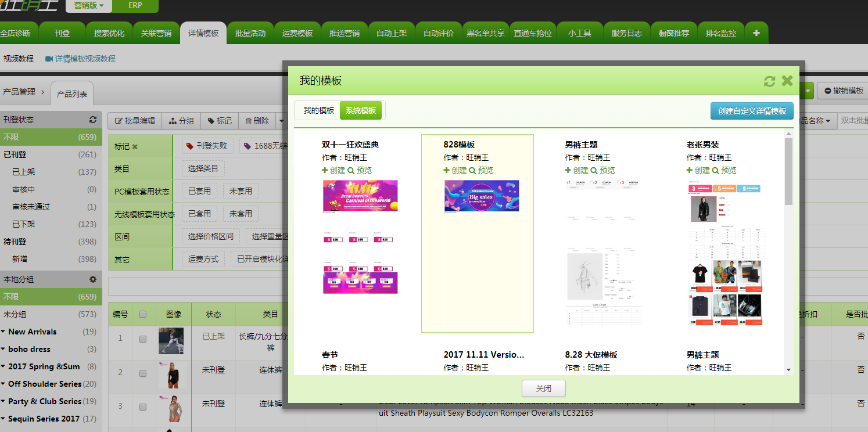Screen dimensions: 868x432
Task: Click the scrollbar down arrow in dialog
Action: pos(788,370)
